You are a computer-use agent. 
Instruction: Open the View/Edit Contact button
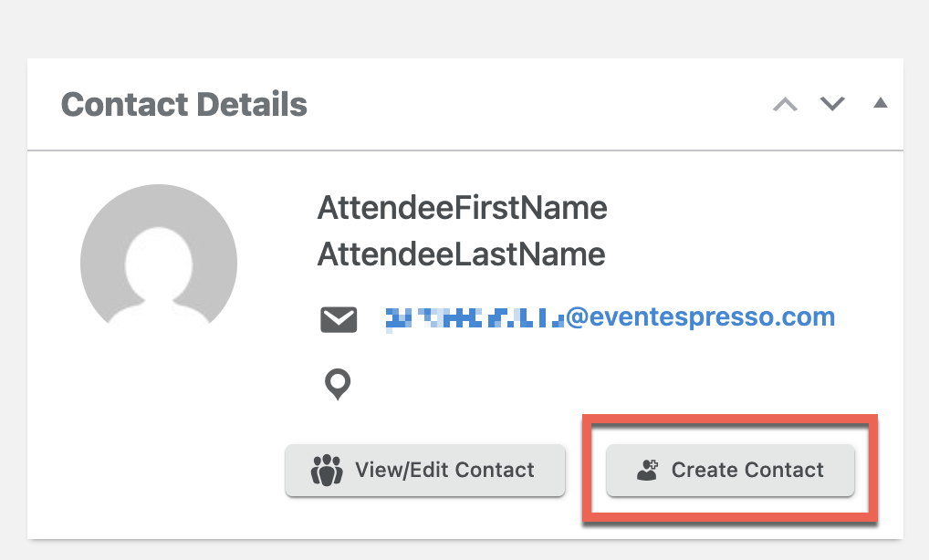pos(425,470)
